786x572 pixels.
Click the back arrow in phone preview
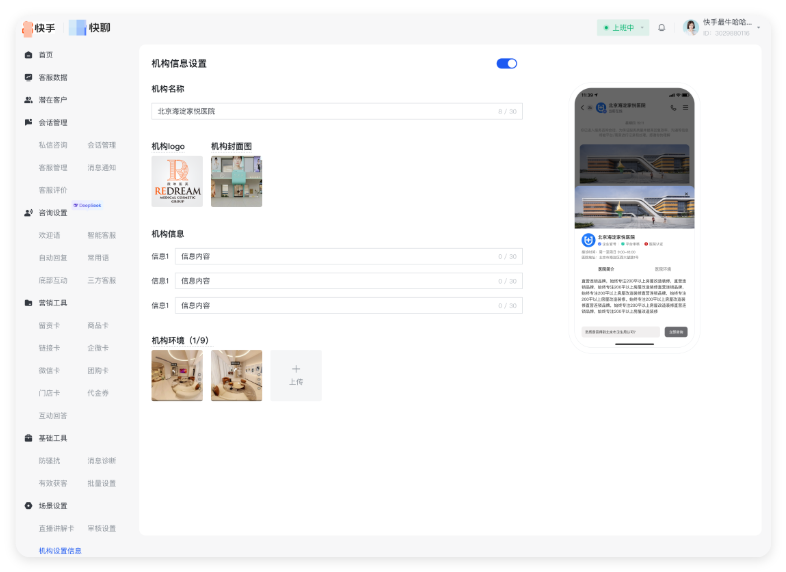tap(582, 107)
